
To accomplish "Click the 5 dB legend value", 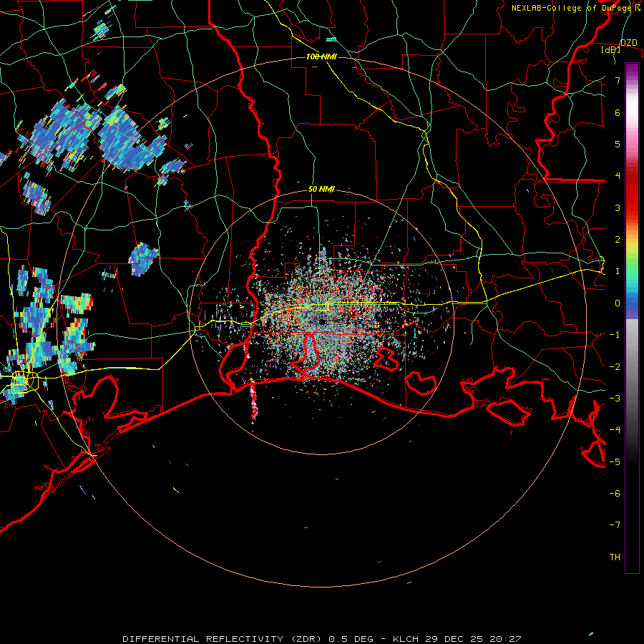I will coord(618,144).
